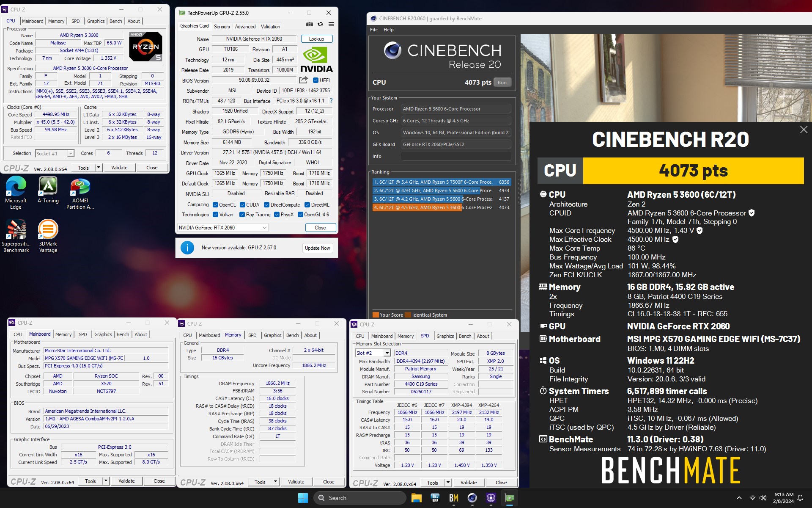Toggle the Vulkan checkbox
The image size is (812, 508).
pyautogui.click(x=215, y=215)
